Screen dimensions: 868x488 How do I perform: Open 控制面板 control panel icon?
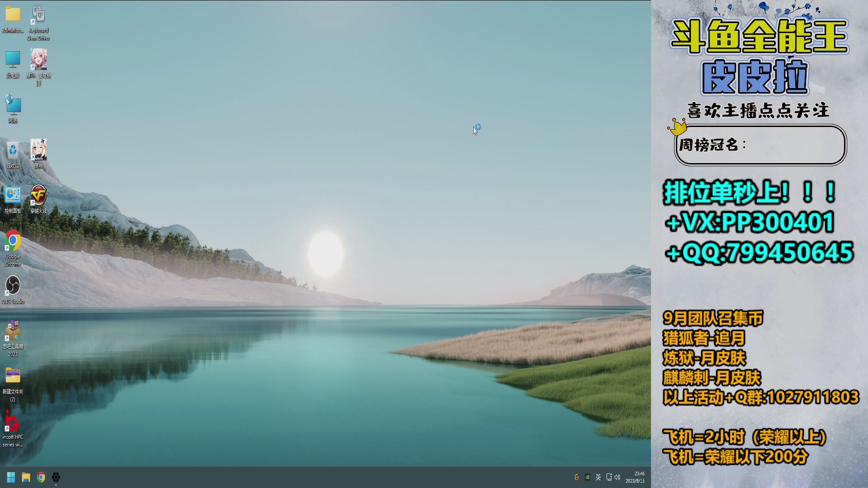point(13,195)
